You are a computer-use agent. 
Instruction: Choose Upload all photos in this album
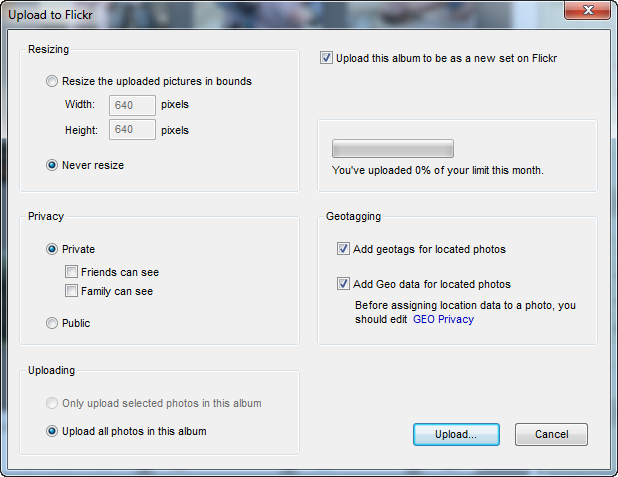[x=52, y=431]
